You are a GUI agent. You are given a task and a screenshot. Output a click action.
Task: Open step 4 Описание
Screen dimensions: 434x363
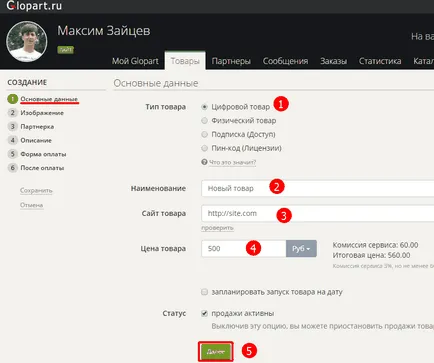click(36, 140)
